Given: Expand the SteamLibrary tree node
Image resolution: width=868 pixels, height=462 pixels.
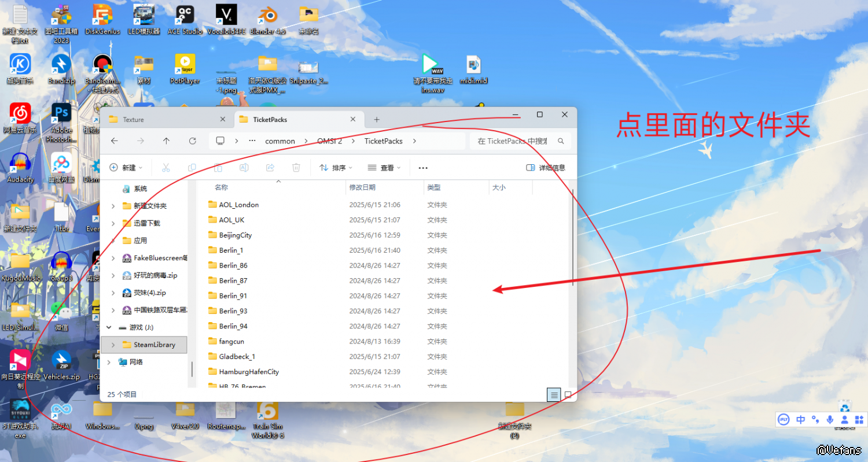Looking at the screenshot, I should (x=112, y=345).
